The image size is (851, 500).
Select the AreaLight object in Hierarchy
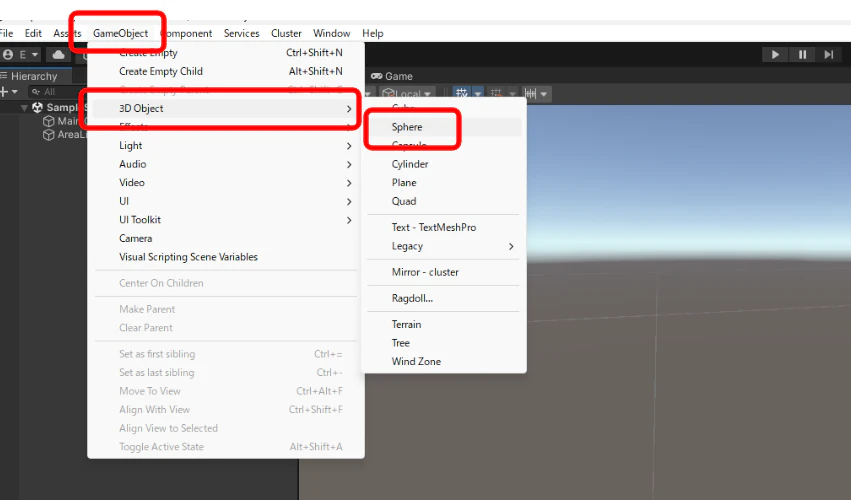[64, 135]
